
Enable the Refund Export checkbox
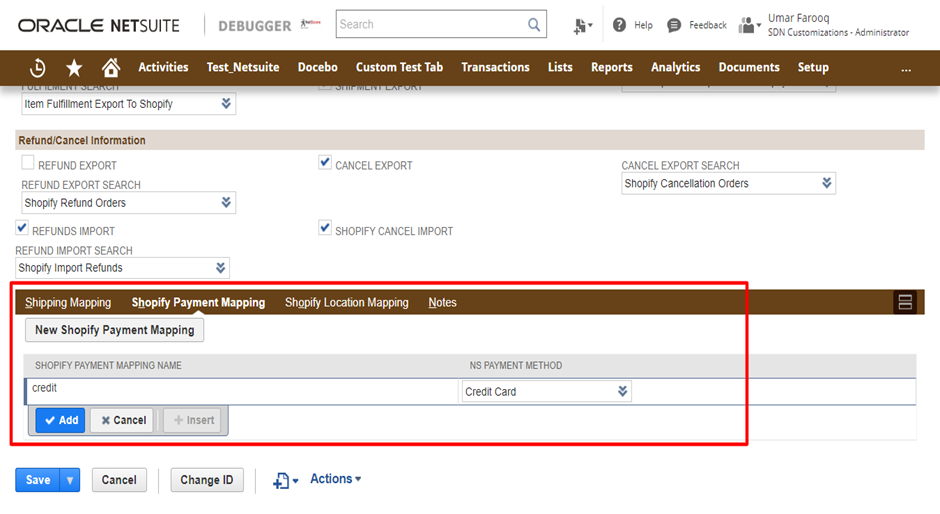coord(28,163)
